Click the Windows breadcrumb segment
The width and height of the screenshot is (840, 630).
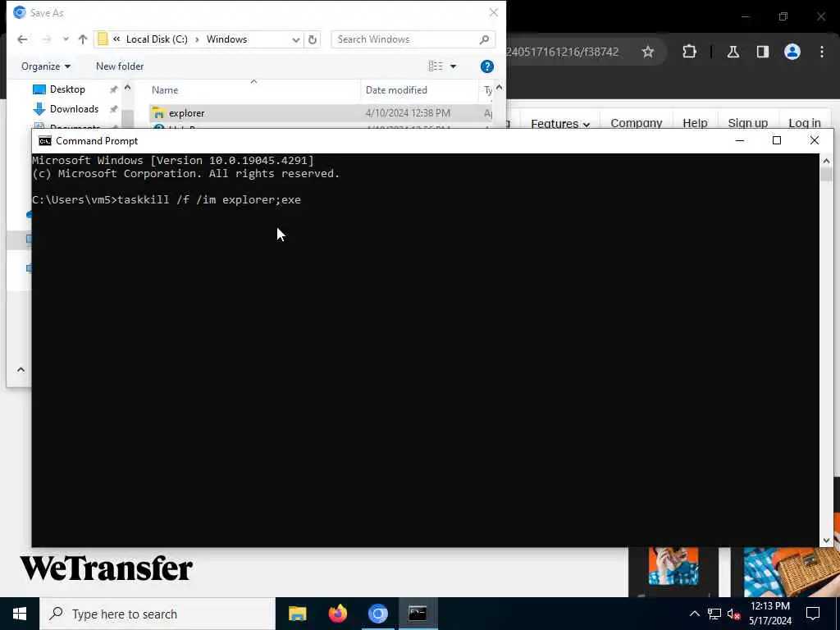point(226,39)
